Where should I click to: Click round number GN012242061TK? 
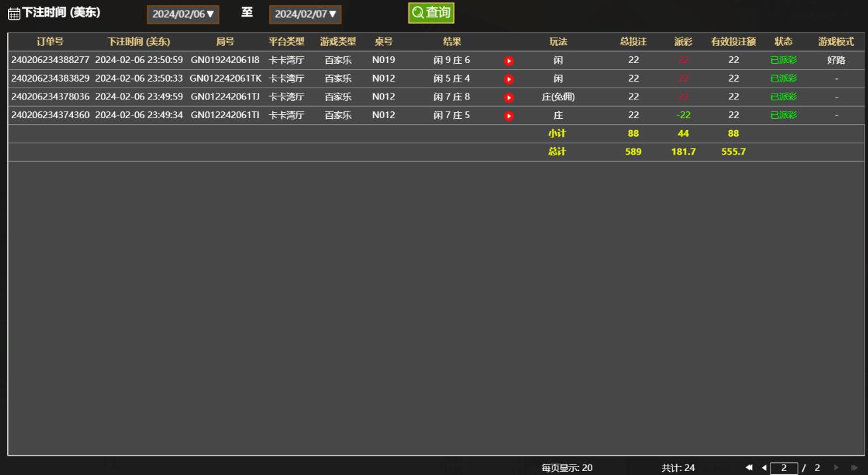[225, 78]
